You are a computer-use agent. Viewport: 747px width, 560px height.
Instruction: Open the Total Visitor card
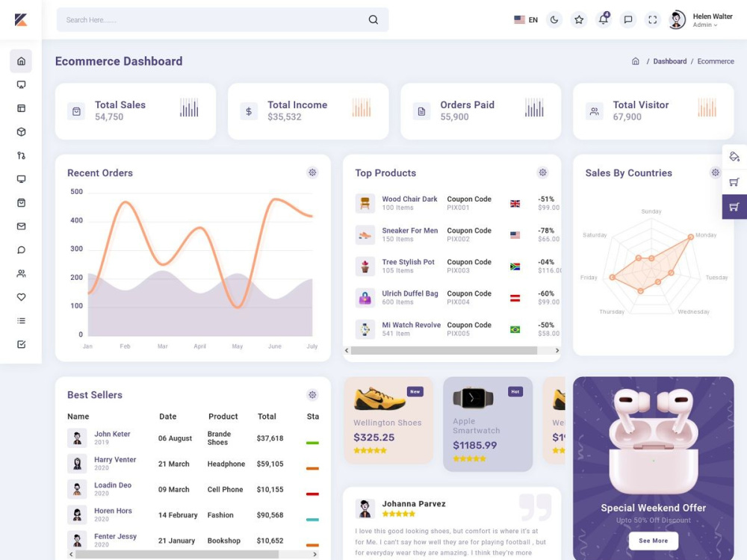[x=653, y=111]
